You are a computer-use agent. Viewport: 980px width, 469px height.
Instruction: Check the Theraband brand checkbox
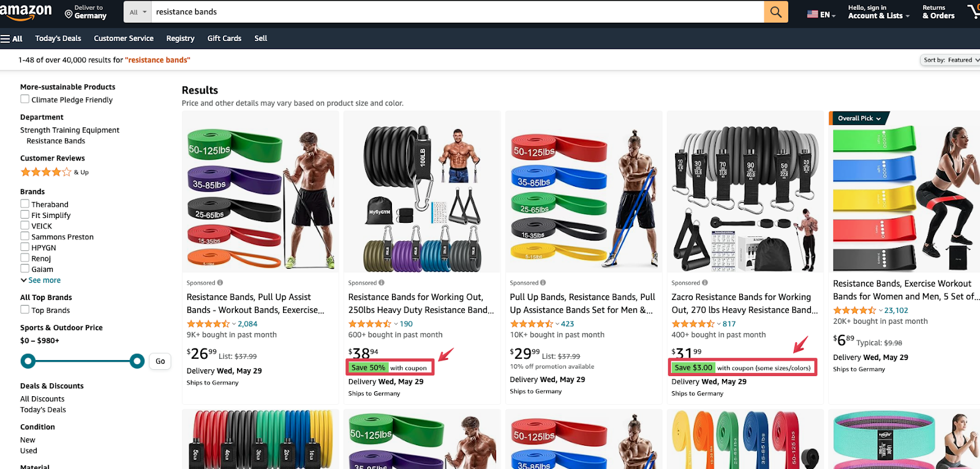[x=24, y=204]
